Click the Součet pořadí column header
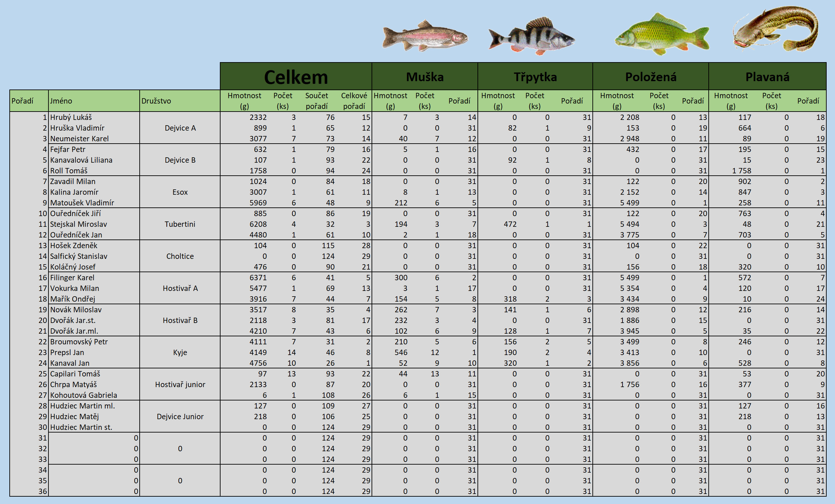The width and height of the screenshot is (835, 504). tap(316, 101)
